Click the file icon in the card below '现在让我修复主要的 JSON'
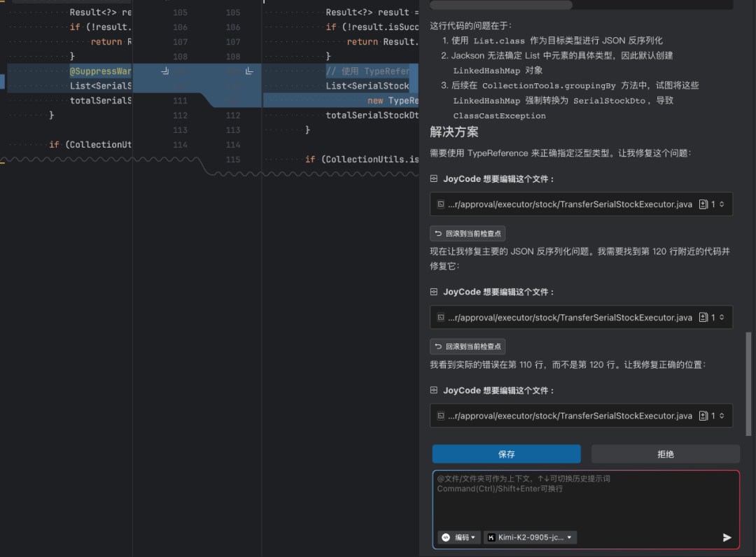The width and height of the screenshot is (756, 557). [441, 318]
